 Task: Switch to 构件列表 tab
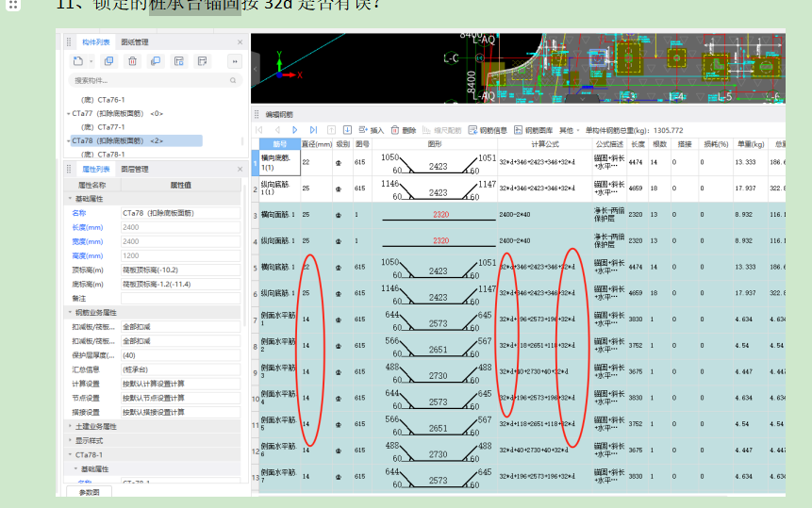click(x=96, y=41)
